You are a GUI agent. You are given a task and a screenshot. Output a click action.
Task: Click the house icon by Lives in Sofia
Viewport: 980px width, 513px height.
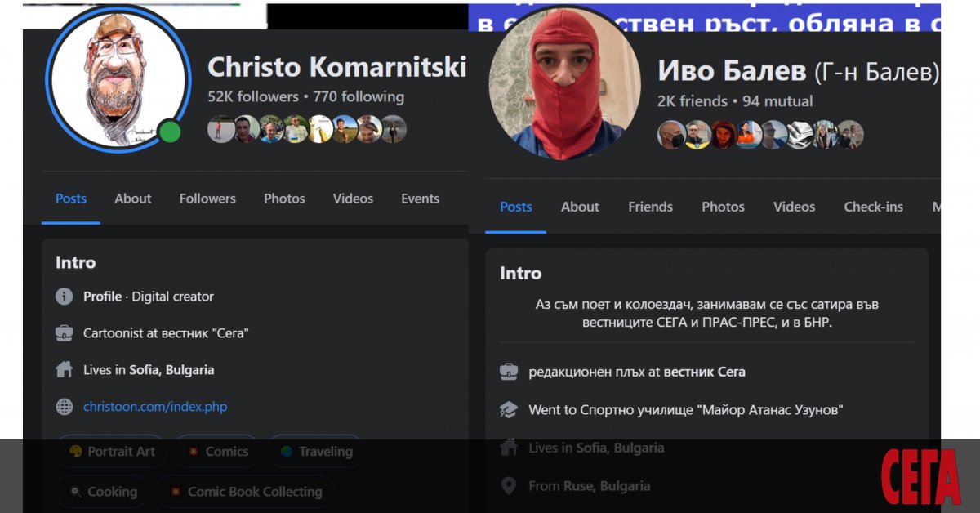[64, 370]
